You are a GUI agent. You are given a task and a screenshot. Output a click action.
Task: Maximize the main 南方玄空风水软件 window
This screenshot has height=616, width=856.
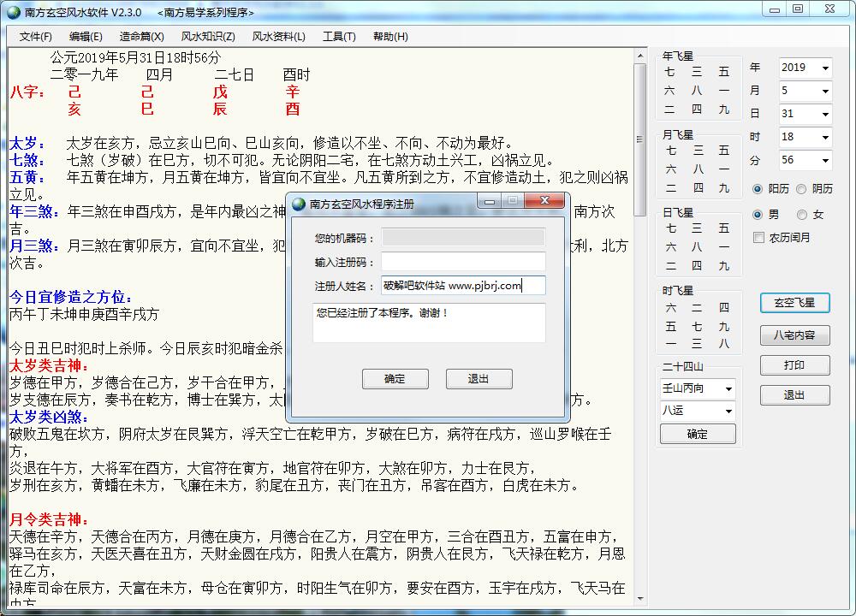(x=798, y=9)
